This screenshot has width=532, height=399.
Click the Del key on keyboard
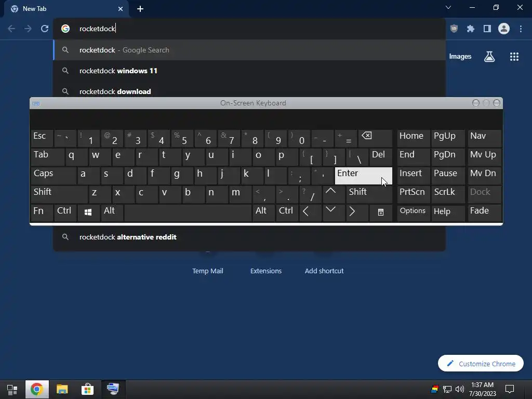[381, 157]
